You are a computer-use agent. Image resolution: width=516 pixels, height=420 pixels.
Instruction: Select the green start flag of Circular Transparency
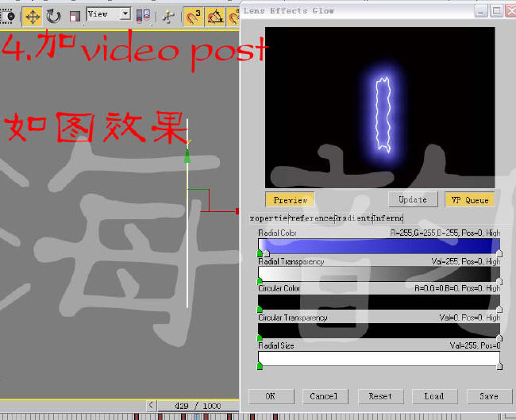point(260,337)
